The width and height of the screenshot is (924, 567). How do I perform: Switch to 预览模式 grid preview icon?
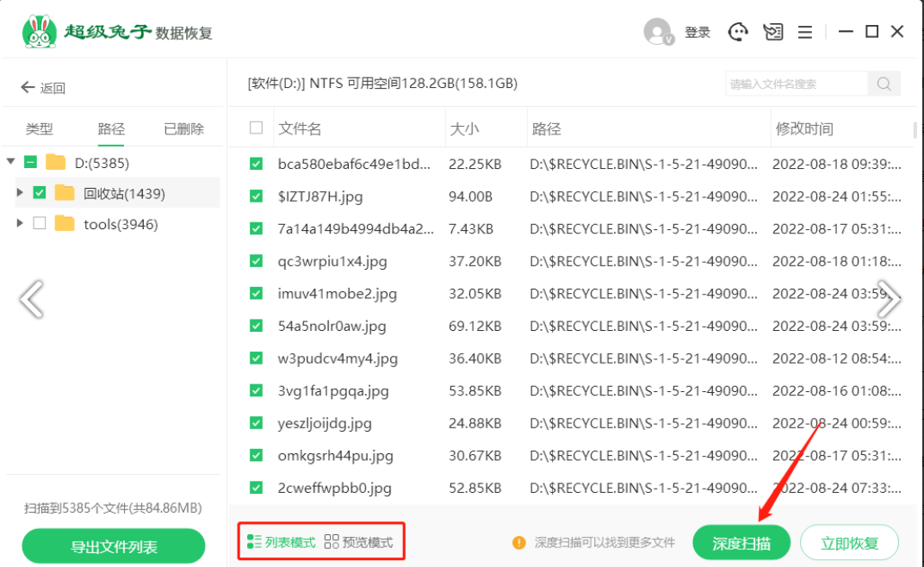tap(332, 542)
